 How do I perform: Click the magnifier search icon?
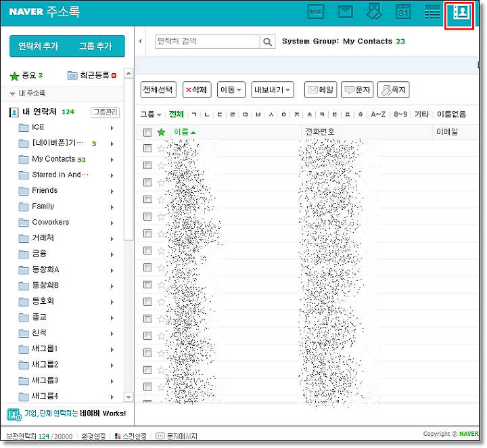(267, 42)
